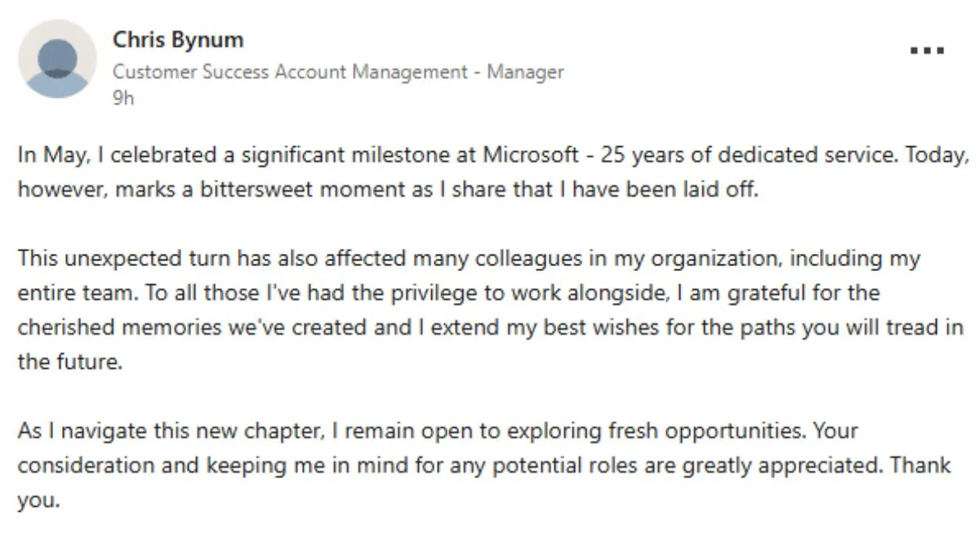Click the words "entire team"
980x551 pixels.
(63, 291)
